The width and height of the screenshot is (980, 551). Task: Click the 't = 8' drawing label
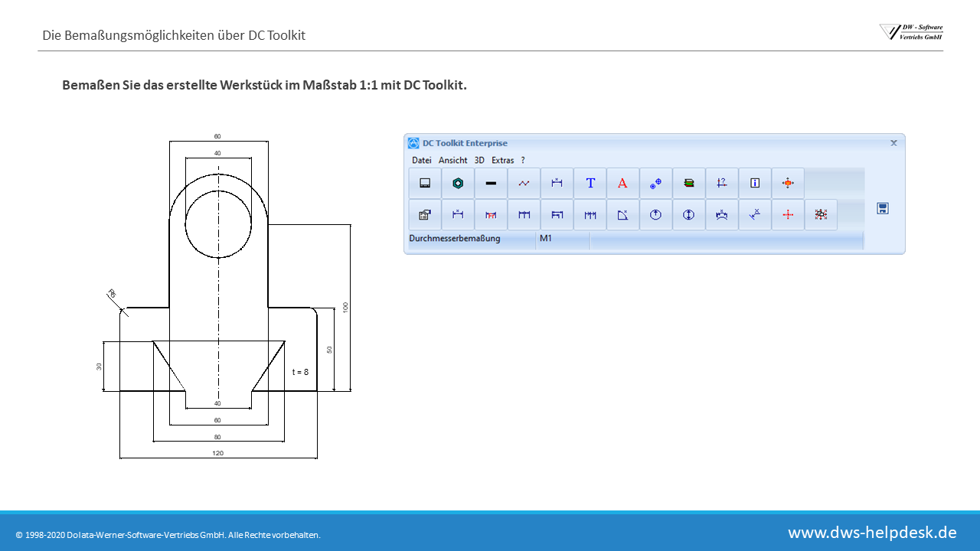(x=300, y=372)
